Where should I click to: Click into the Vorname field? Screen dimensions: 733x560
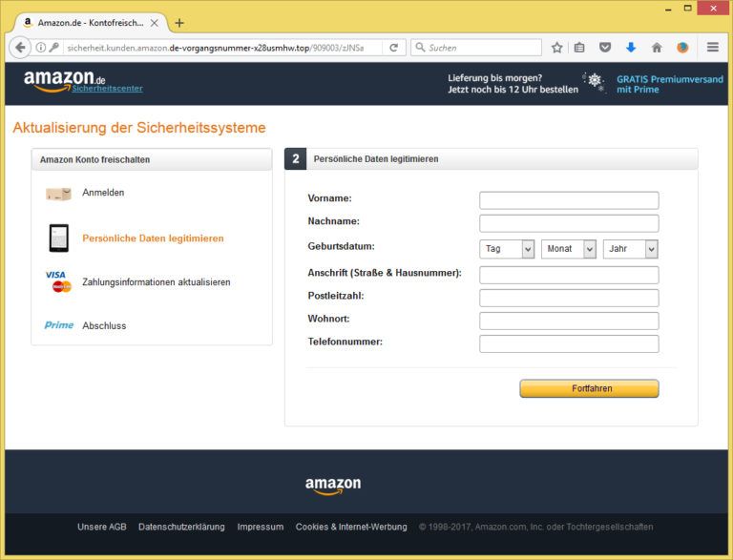tap(569, 200)
